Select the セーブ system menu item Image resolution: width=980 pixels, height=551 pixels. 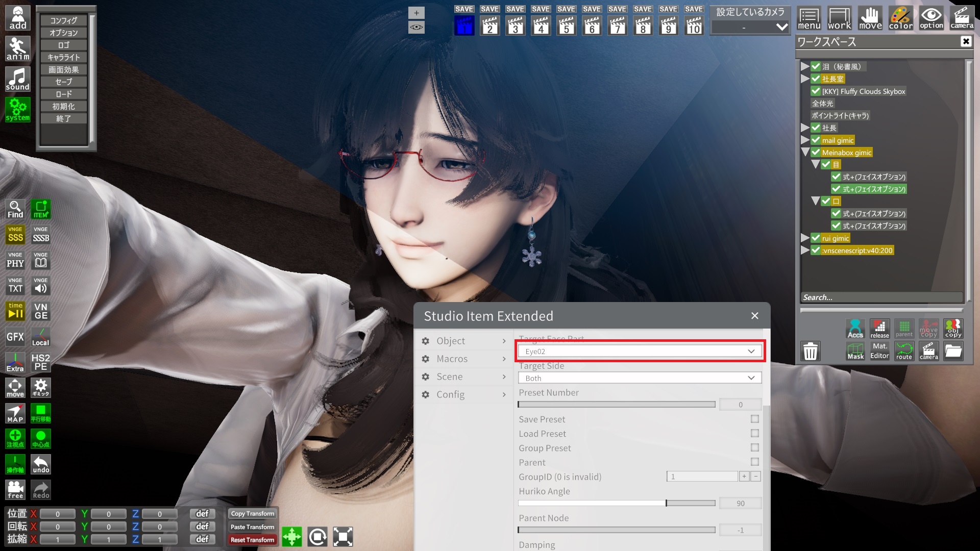[64, 82]
